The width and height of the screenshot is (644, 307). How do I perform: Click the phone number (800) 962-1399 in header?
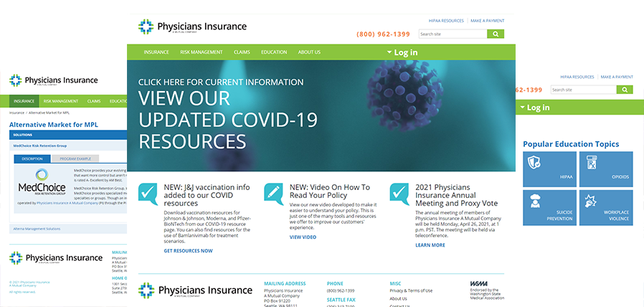[x=383, y=34]
